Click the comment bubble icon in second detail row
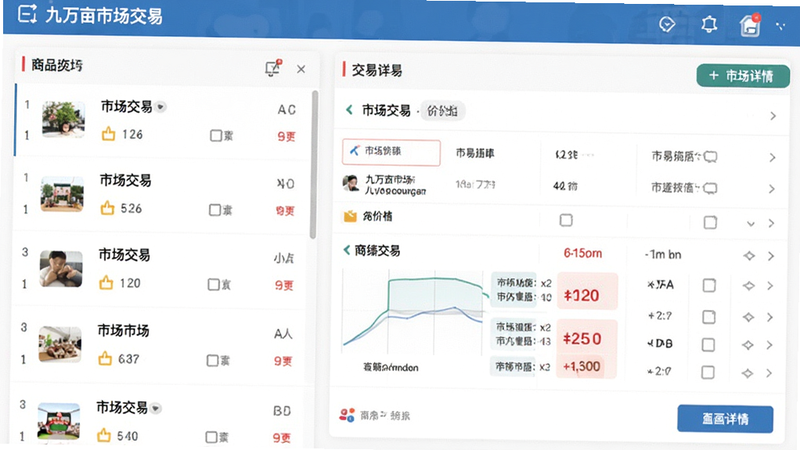The image size is (800, 450). click(710, 189)
